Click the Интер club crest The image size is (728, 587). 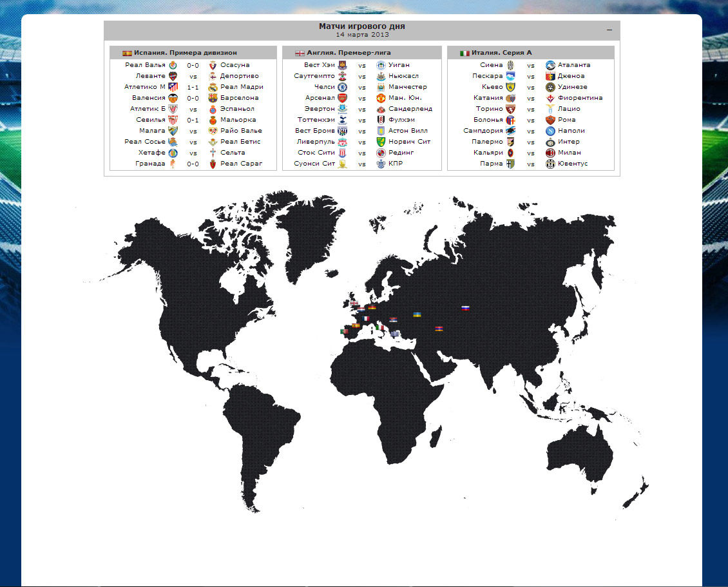550,142
